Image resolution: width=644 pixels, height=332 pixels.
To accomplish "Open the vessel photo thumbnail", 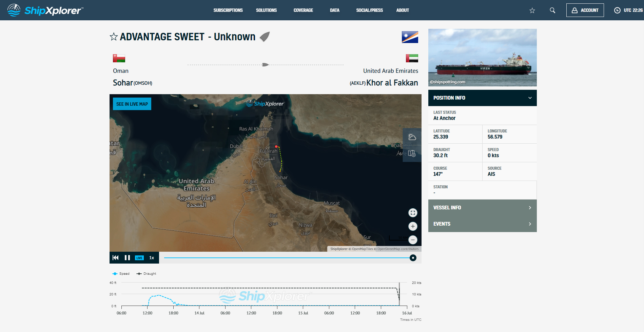I will 482,58.
